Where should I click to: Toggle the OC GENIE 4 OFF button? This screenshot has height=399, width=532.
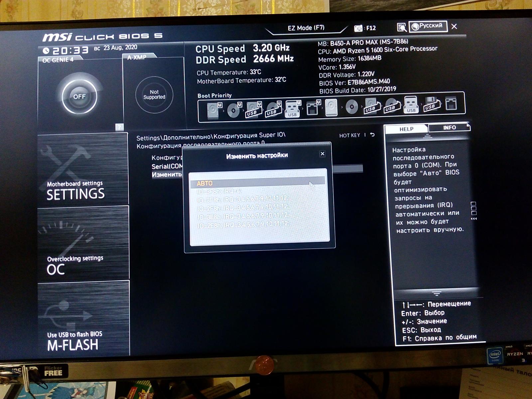(x=79, y=97)
